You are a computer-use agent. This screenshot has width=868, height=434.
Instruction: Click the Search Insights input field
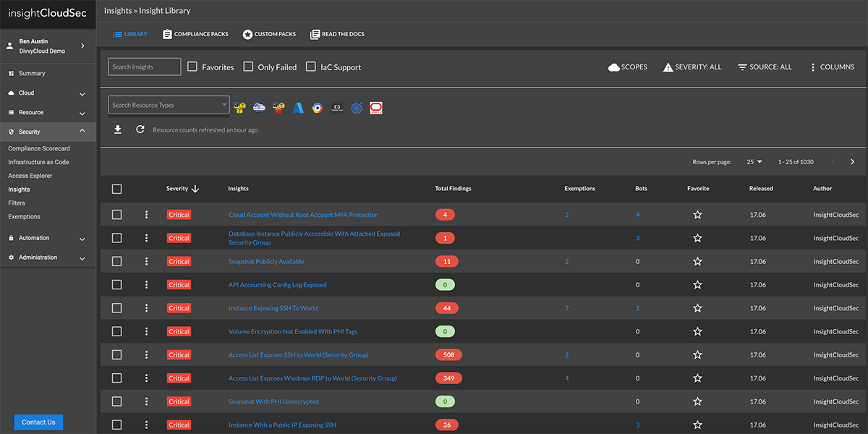point(145,67)
